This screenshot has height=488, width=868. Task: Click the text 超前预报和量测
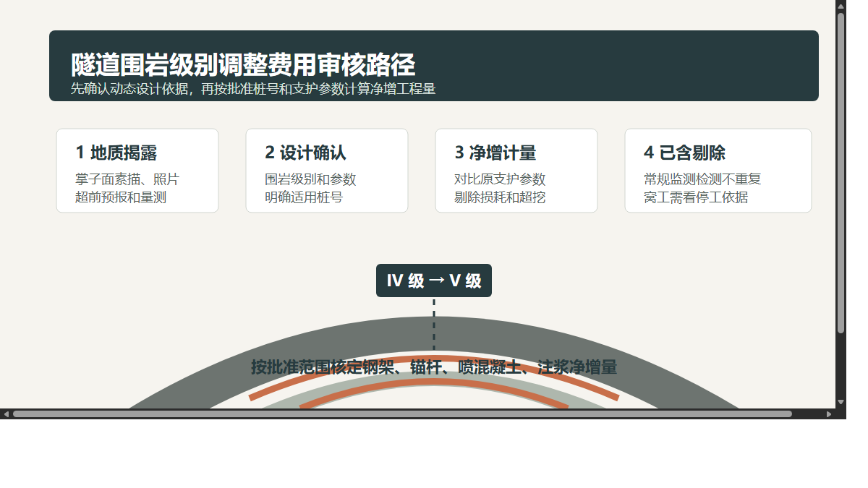pyautogui.click(x=121, y=197)
